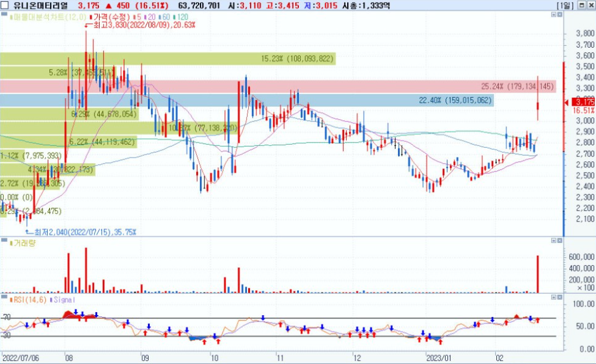Click the 600,000 volume axis label
596x364 pixels.
pyautogui.click(x=581, y=257)
